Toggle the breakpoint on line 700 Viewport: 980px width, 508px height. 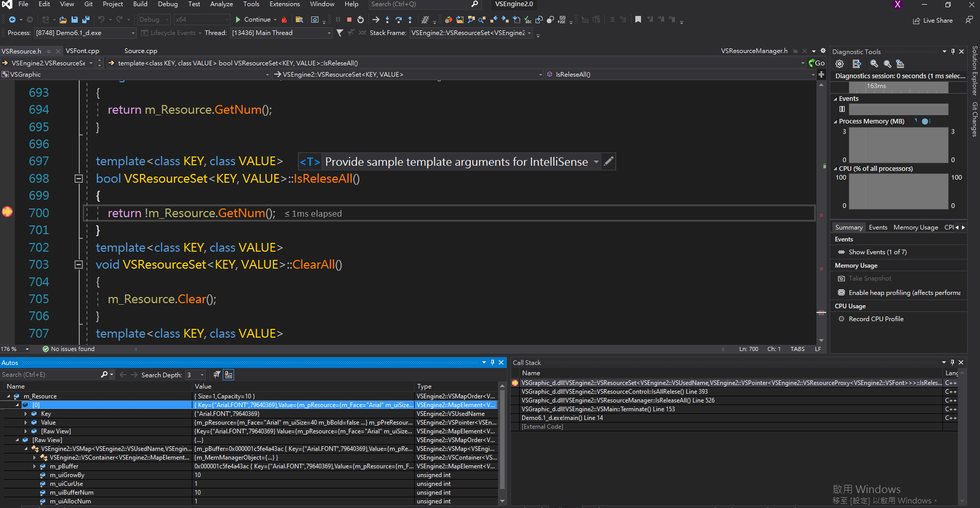tap(7, 213)
